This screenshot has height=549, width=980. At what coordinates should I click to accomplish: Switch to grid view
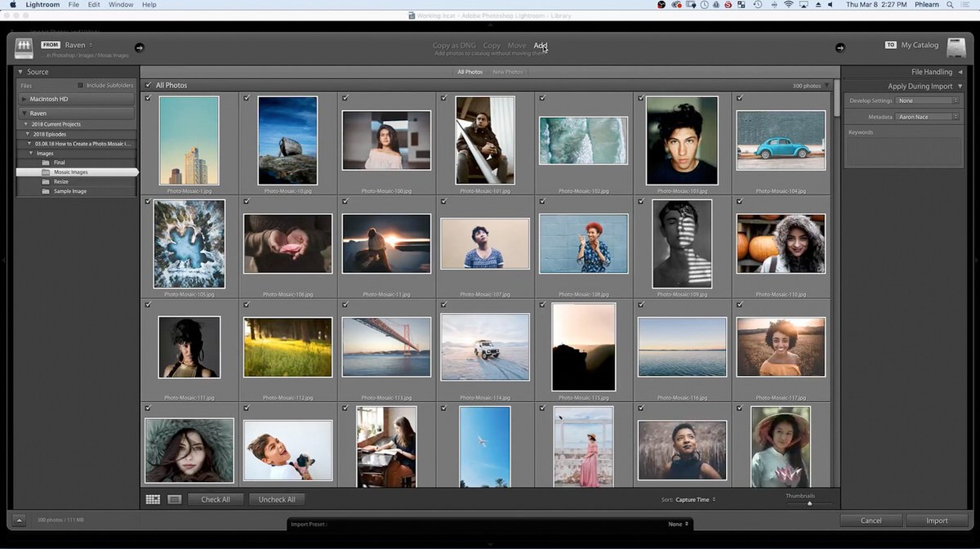click(153, 499)
